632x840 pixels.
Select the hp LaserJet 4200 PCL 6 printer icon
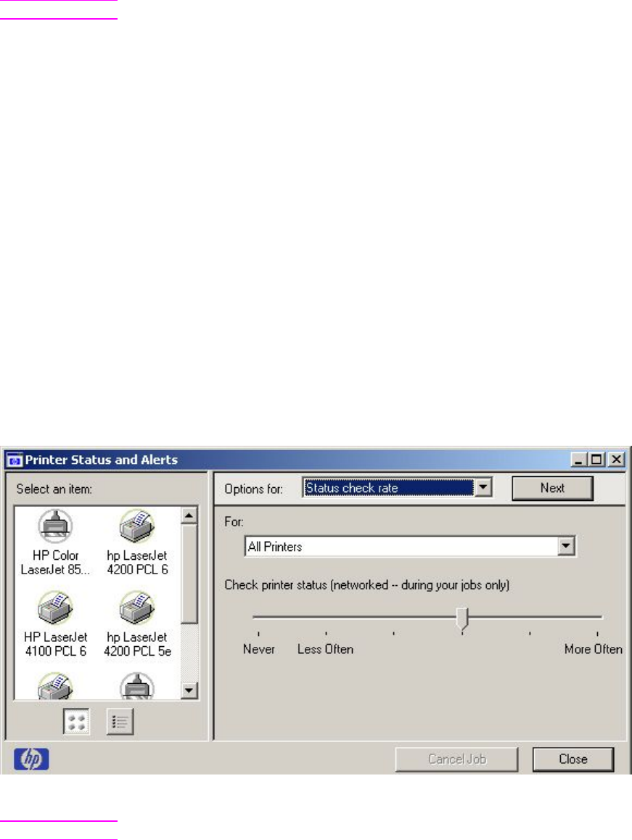137,526
